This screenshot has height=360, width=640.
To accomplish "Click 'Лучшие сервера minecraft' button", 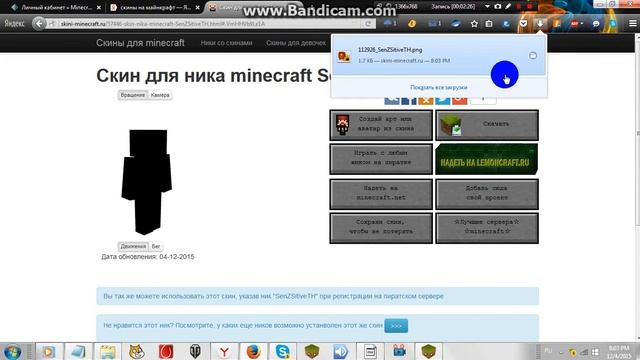I will 487,228.
